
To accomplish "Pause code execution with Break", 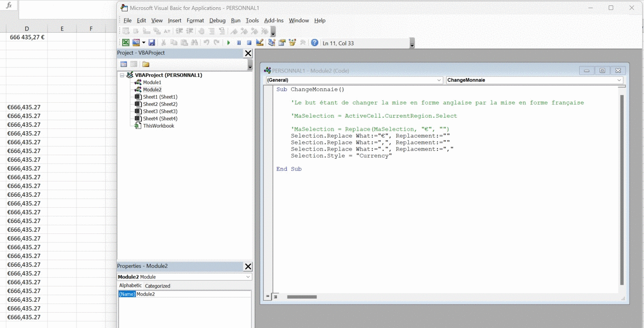I will [239, 42].
